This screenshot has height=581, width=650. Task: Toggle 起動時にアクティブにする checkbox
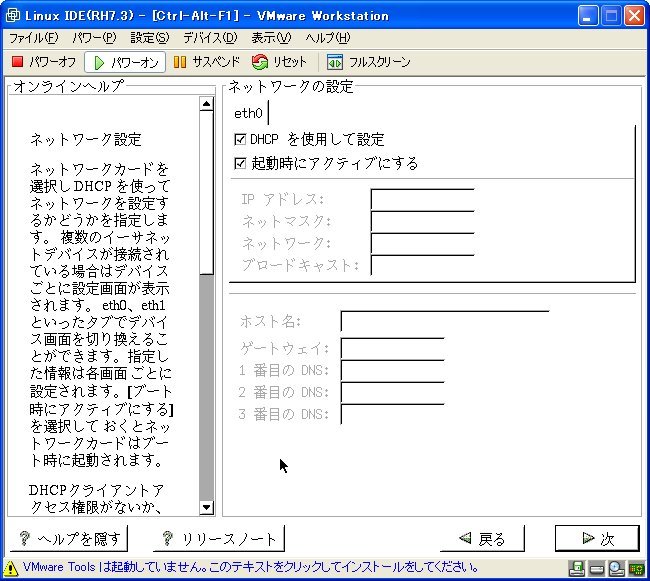click(x=240, y=163)
